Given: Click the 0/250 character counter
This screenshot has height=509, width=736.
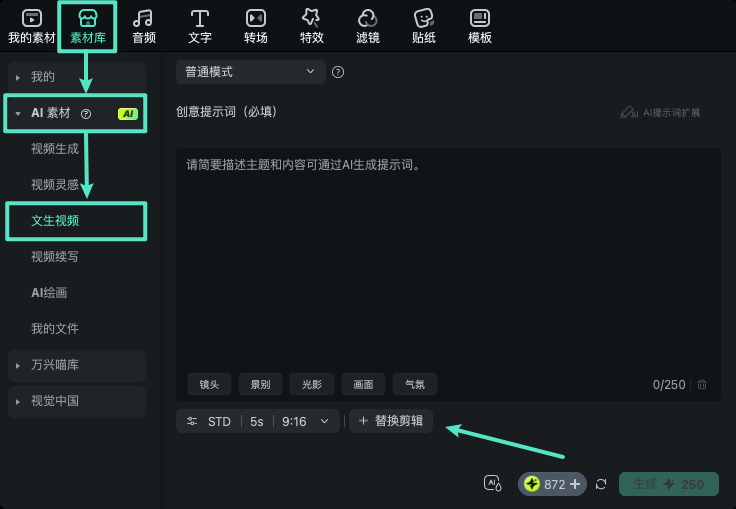Looking at the screenshot, I should click(x=669, y=385).
